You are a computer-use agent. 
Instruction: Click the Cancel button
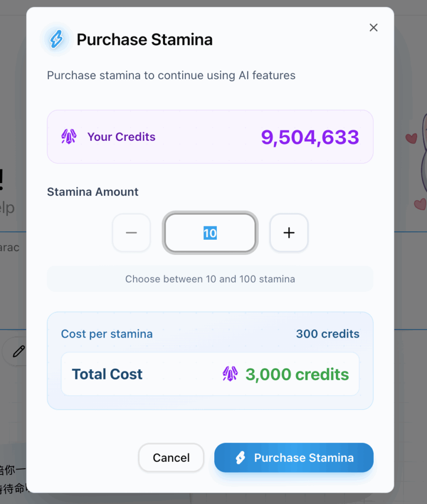click(171, 458)
